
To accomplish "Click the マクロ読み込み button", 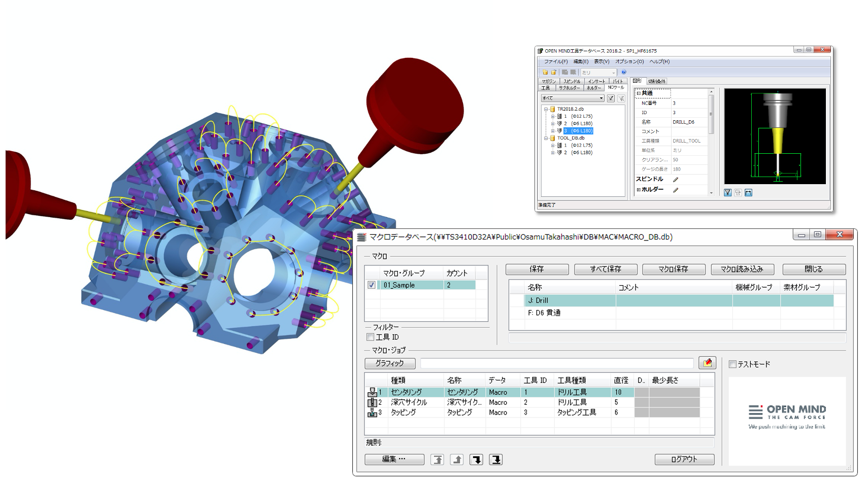I will click(x=742, y=269).
